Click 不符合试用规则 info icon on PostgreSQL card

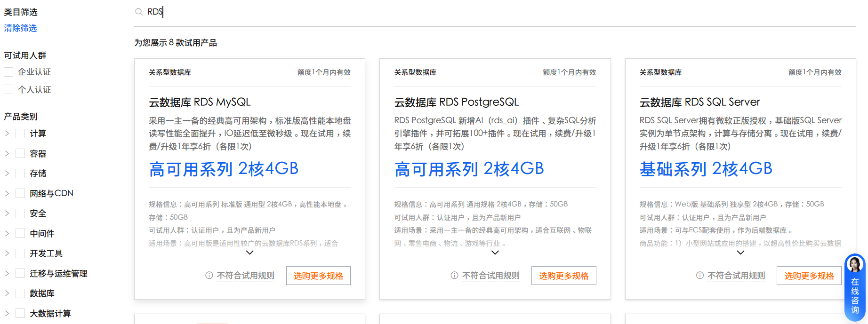tap(454, 276)
